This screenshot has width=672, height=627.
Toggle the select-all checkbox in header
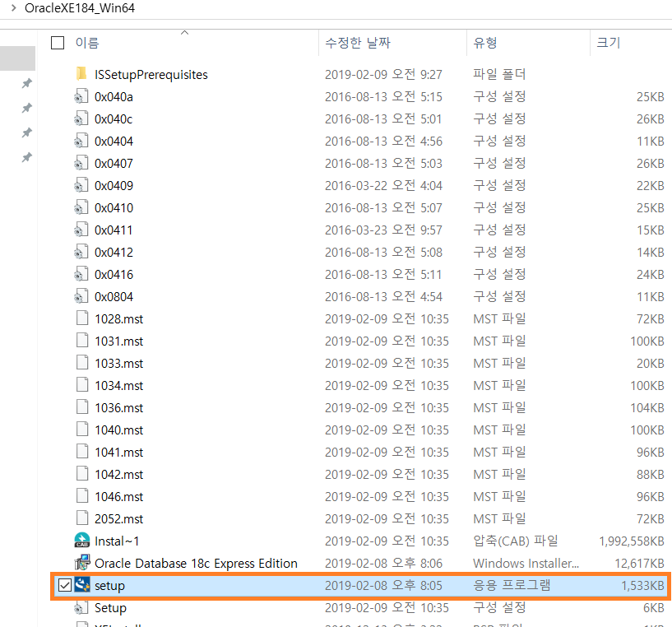tap(58, 43)
